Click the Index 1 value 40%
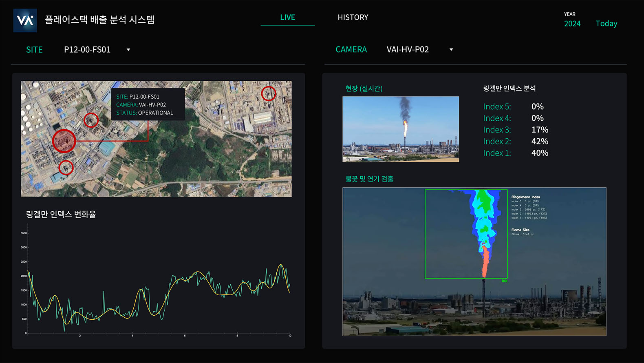 [540, 153]
